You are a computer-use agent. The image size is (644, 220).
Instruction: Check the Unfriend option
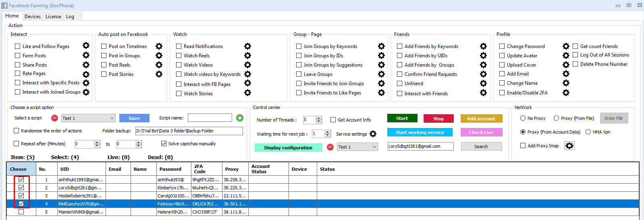(x=399, y=83)
